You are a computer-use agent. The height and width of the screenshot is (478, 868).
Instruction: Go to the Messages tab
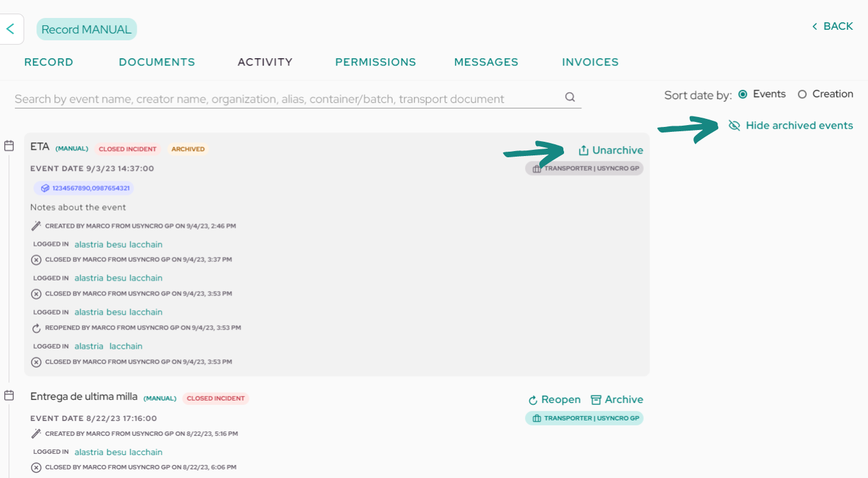coord(486,62)
